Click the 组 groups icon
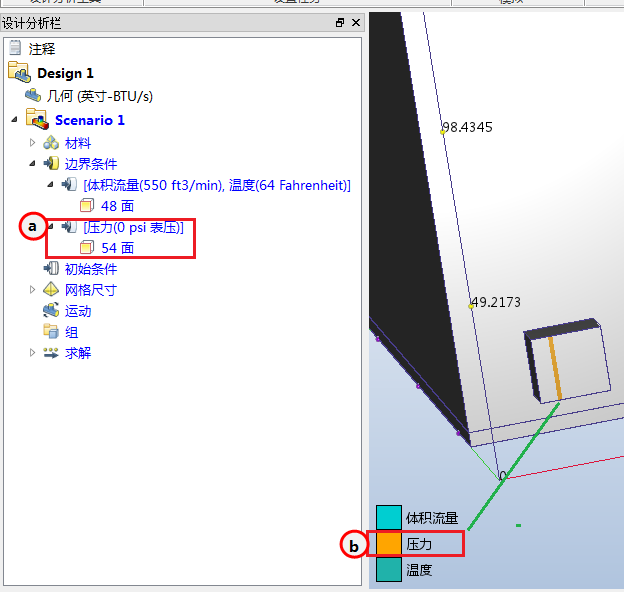This screenshot has height=592, width=624. [51, 331]
